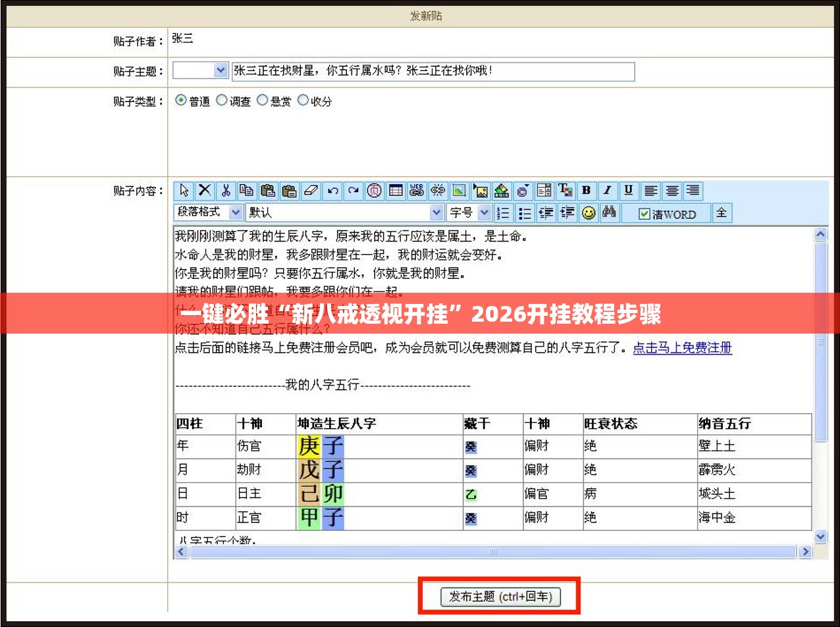Click the 全 fullscreen button
Image resolution: width=840 pixels, height=627 pixels.
(x=722, y=213)
